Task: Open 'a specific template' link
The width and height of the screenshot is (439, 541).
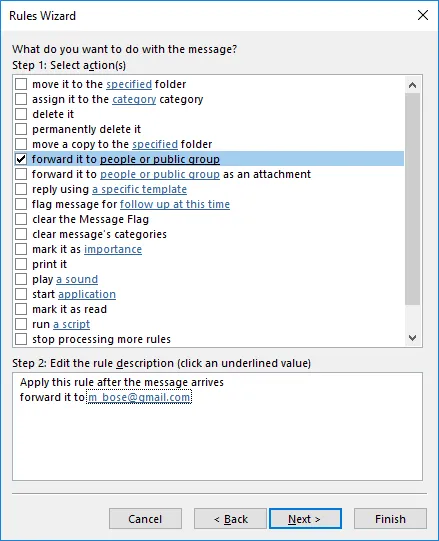Action: click(139, 189)
